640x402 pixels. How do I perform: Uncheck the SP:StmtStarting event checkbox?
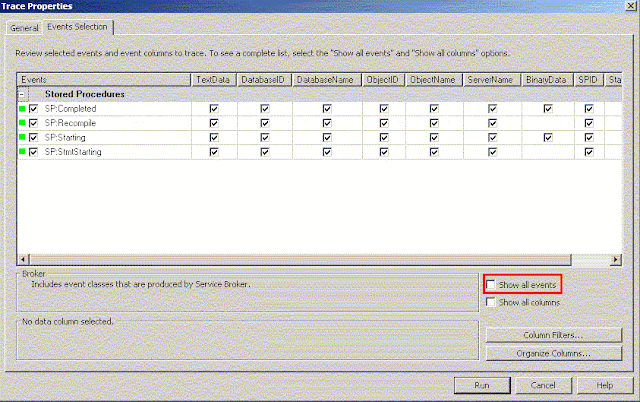click(x=33, y=152)
